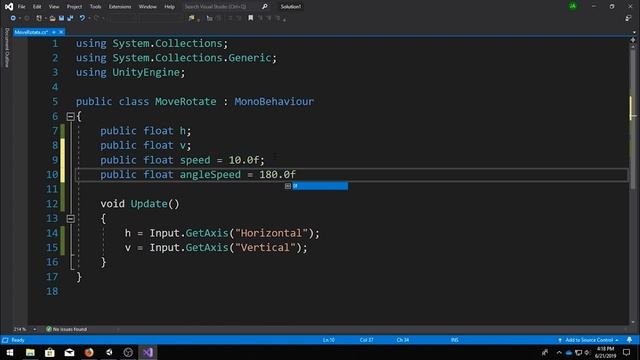Viewport: 640px width, 360px height.
Task: Click the green account badge icon
Action: 573,6
